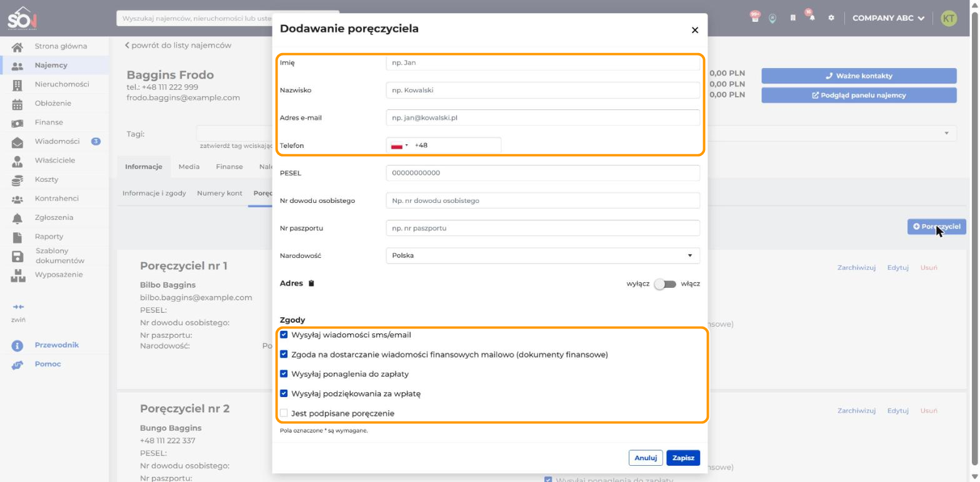Uncheck Wysyłaj ponaglenia do zapłaty
This screenshot has width=980, height=482.
coord(284,374)
